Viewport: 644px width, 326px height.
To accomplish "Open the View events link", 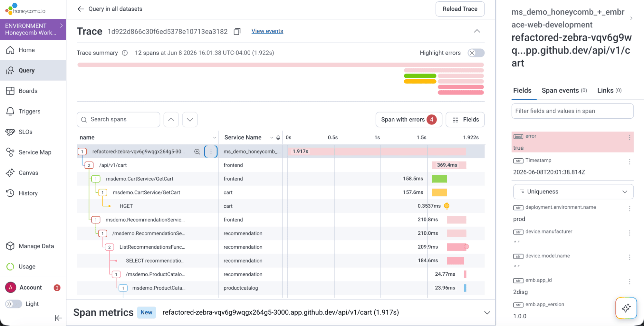I will coord(267,31).
